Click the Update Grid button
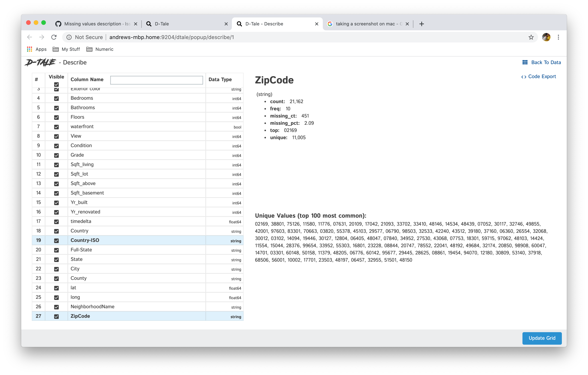The image size is (588, 375). [542, 338]
